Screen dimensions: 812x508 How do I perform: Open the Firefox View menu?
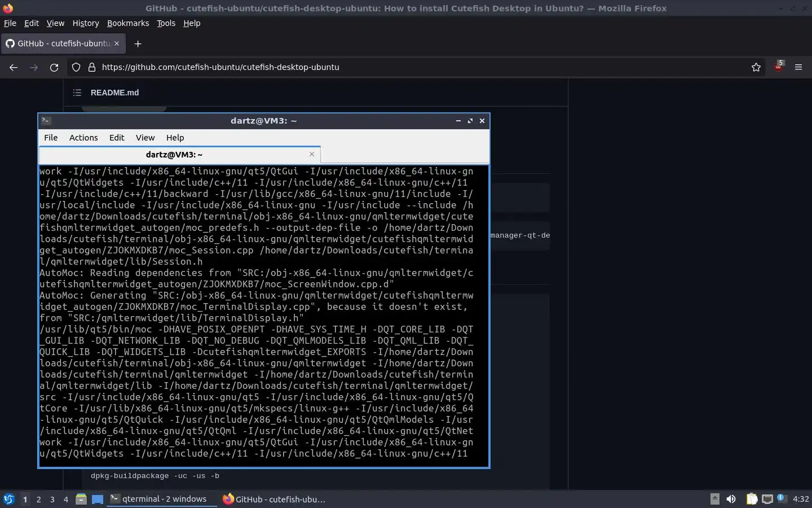[55, 23]
